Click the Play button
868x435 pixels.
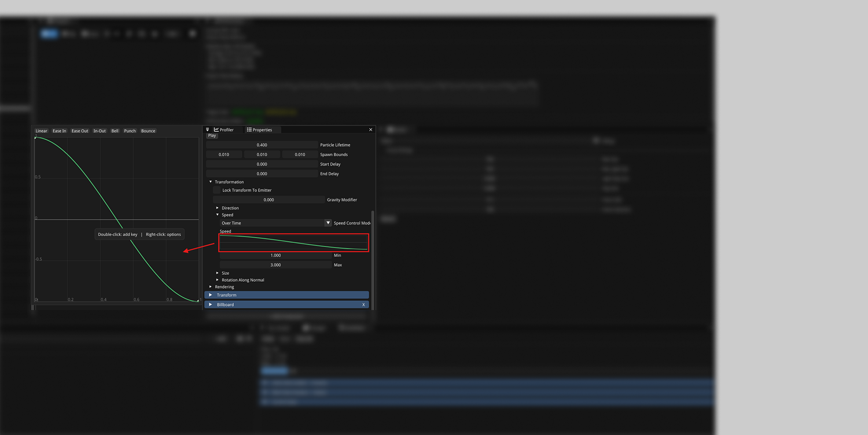click(212, 136)
